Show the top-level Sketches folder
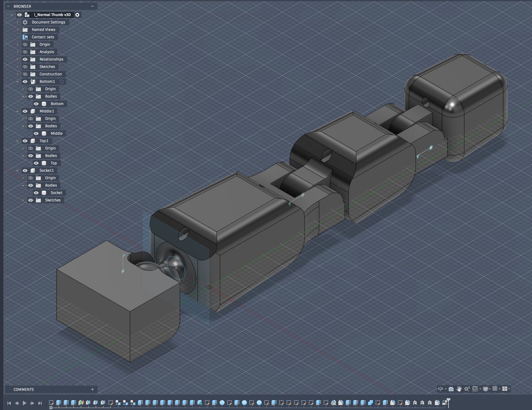This screenshot has width=532, height=410. point(25,67)
